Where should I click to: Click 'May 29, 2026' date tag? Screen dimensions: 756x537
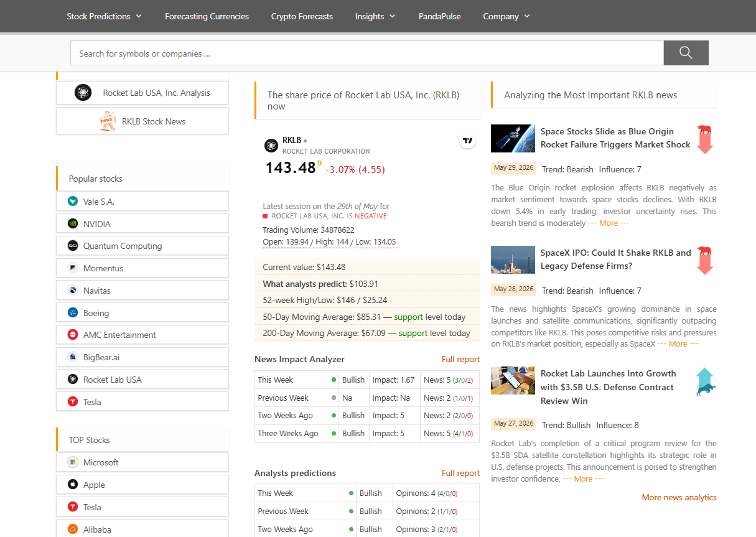pyautogui.click(x=513, y=168)
